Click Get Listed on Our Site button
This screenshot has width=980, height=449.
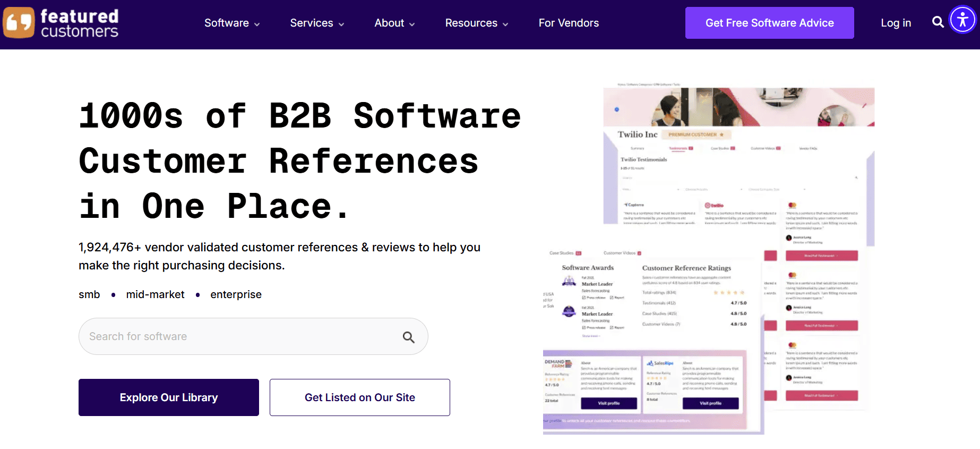coord(360,397)
